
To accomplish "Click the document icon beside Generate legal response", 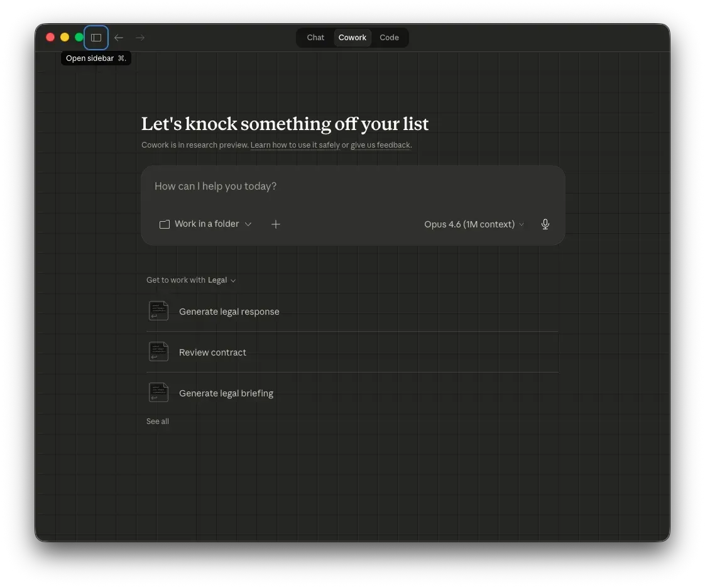I will (159, 310).
